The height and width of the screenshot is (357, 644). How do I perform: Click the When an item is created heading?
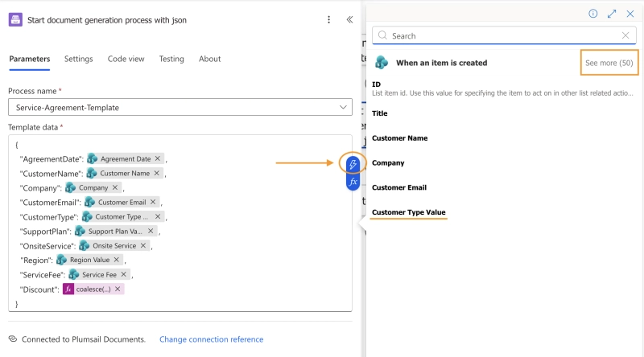[441, 63]
